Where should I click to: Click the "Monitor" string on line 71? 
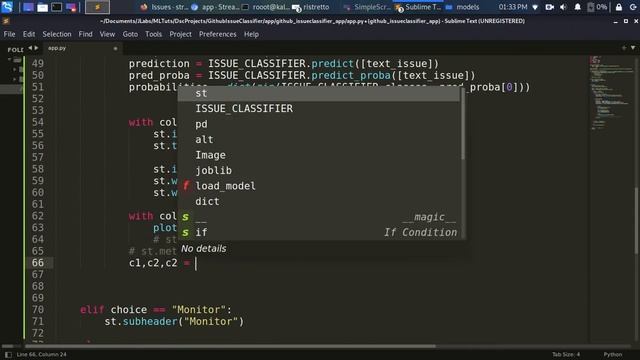tap(211, 322)
